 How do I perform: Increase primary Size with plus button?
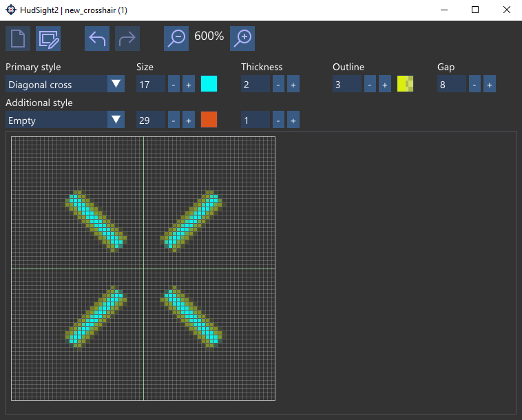click(x=188, y=85)
